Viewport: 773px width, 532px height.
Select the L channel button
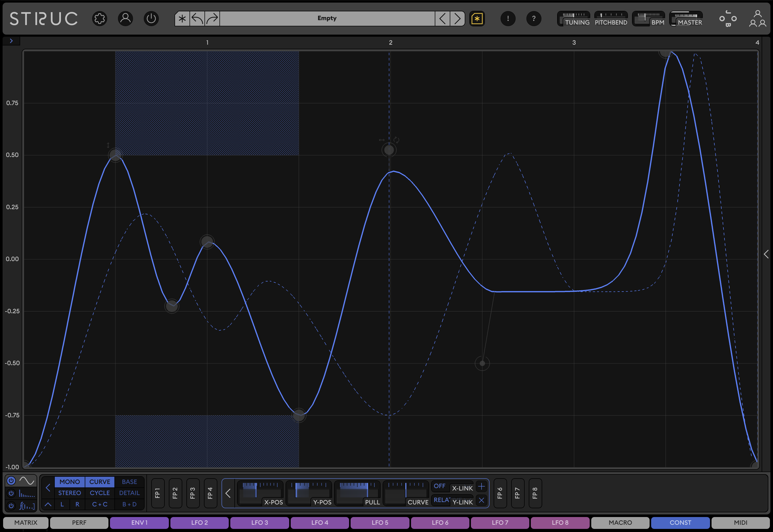tap(62, 504)
